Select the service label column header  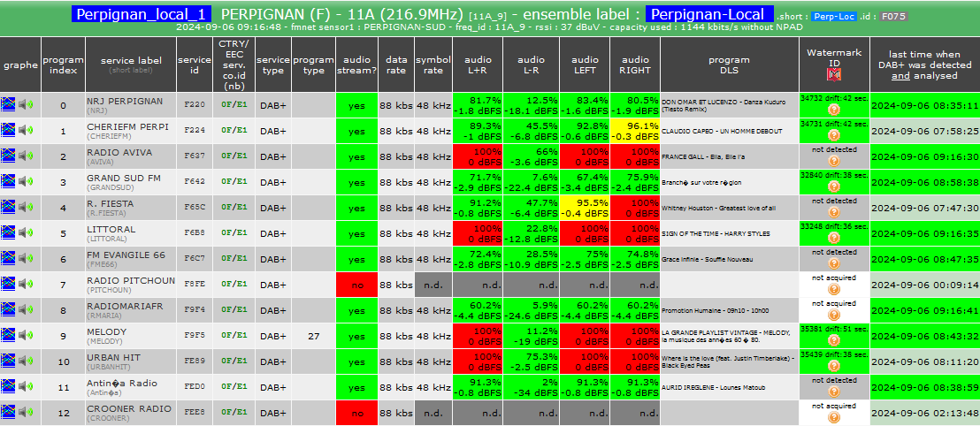131,65
